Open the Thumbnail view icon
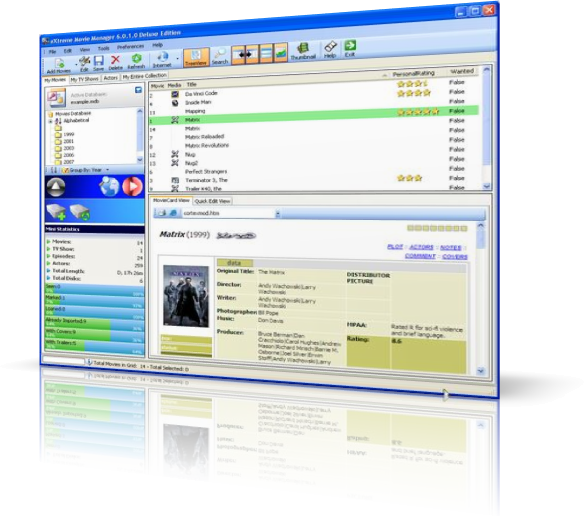The width and height of the screenshot is (584, 516). point(303,48)
